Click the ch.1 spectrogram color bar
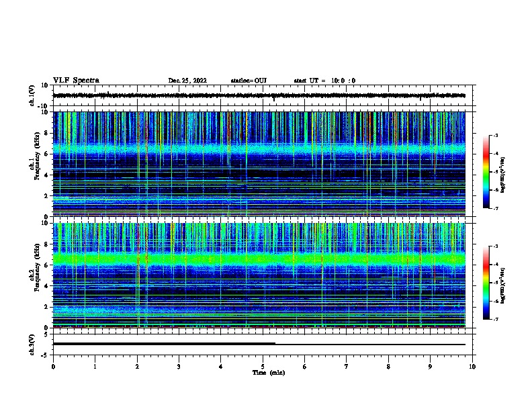The width and height of the screenshot is (532, 411). (x=486, y=172)
